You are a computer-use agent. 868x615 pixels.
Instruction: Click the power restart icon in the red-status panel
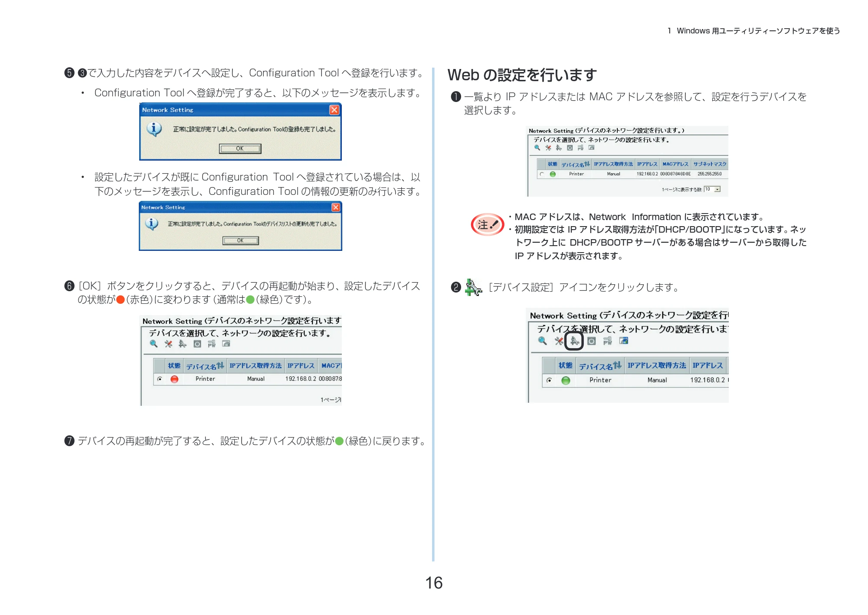coord(197,344)
